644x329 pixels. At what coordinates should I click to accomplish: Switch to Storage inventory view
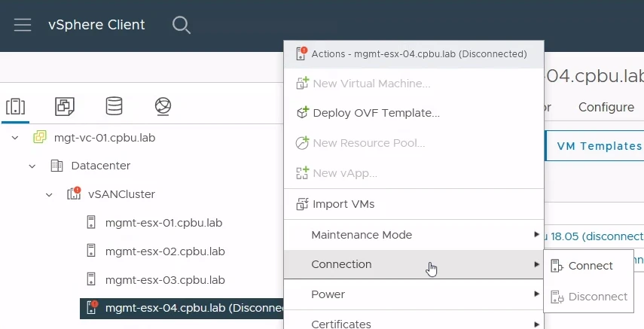[114, 106]
